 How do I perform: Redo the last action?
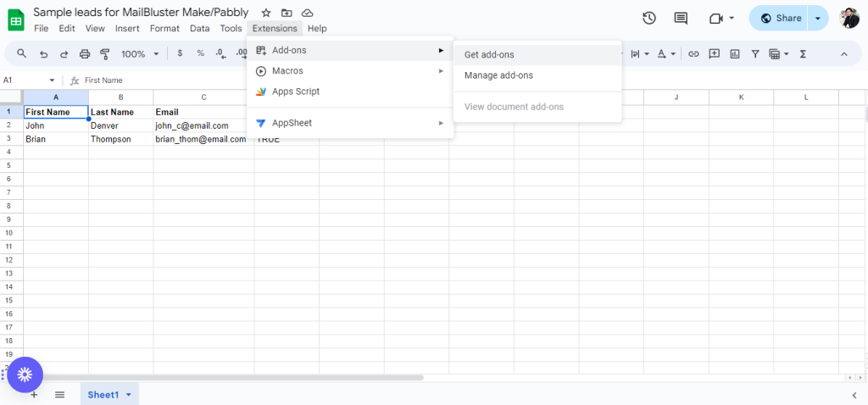tap(64, 54)
